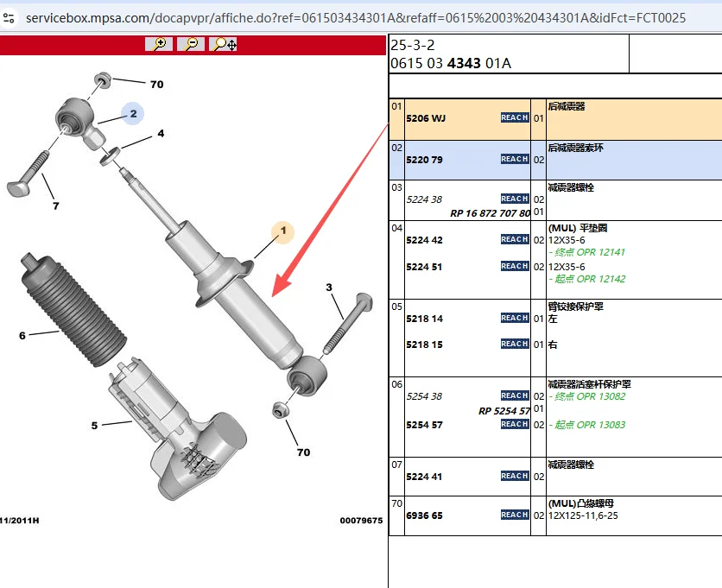This screenshot has height=588, width=722.
Task: Click the REACH badge for part 5224 42
Action: click(x=515, y=239)
